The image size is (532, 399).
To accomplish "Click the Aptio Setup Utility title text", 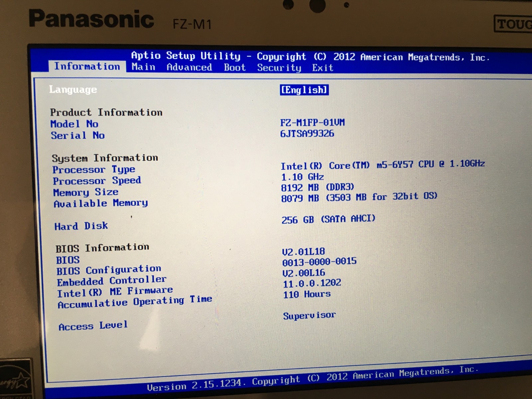I will point(186,56).
